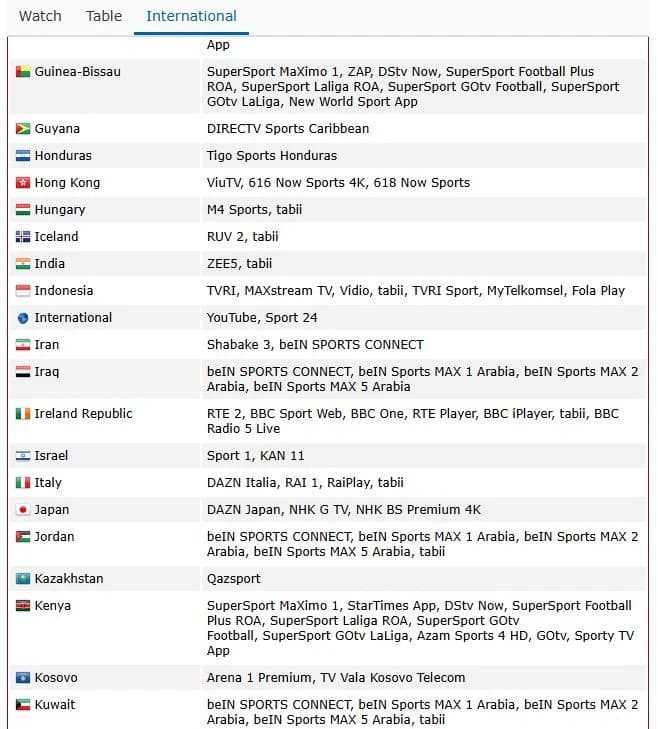Click the Japan flag icon
This screenshot has width=658, height=729.
click(23, 510)
